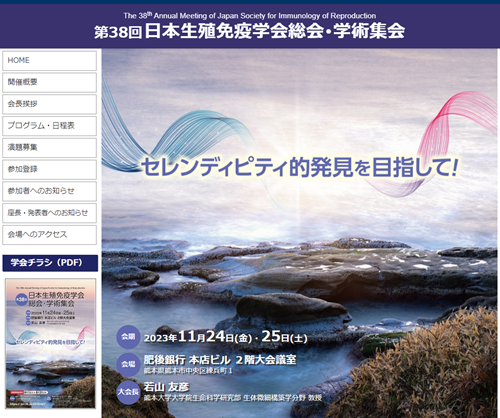Screen dimensions: 500x418
Task: Click the 会期 circle badge
Action: [x=128, y=337]
